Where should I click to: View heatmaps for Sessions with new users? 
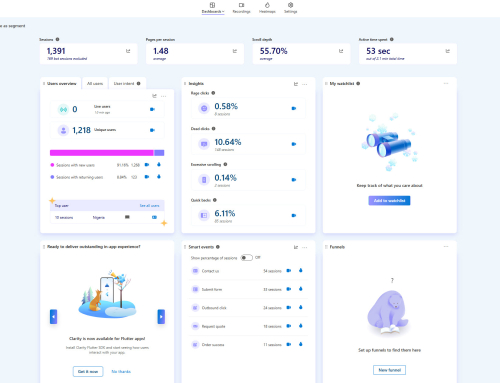click(x=159, y=164)
